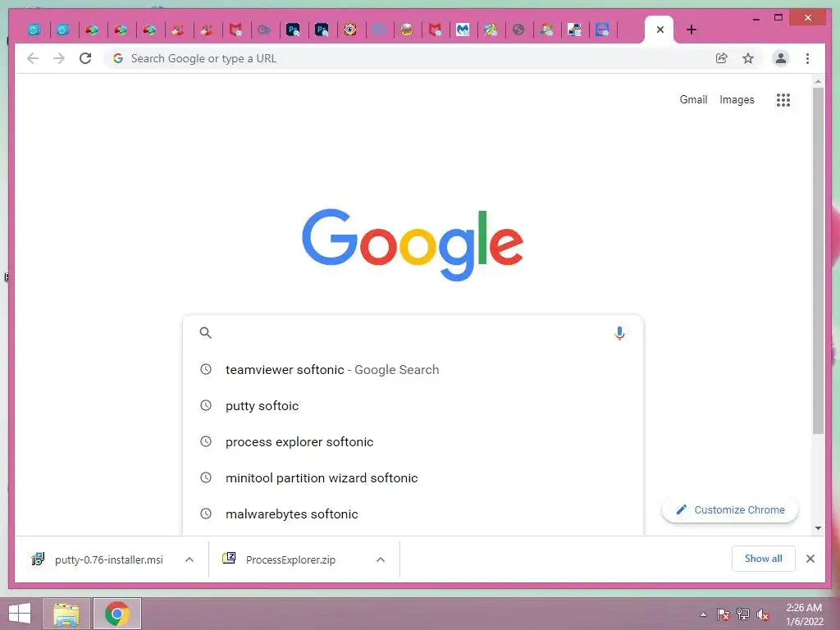Click the magnifier icon in search box
The image size is (840, 630).
coord(205,333)
